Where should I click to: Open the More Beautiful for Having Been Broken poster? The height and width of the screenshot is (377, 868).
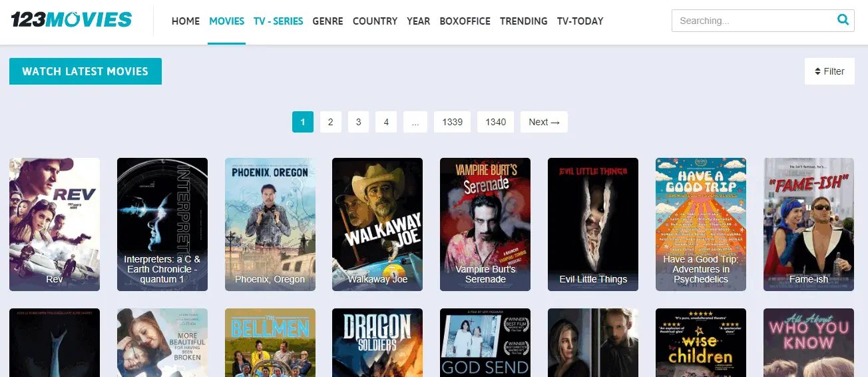[x=162, y=342]
